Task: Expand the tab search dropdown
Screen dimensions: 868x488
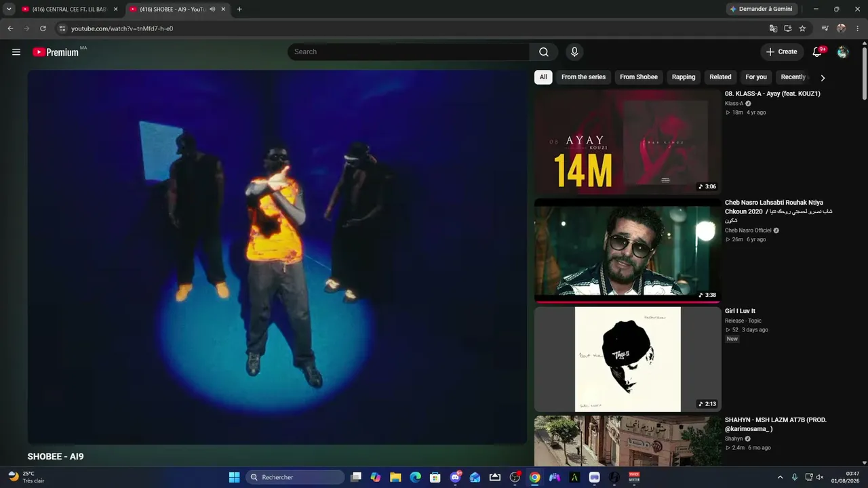Action: [x=9, y=9]
